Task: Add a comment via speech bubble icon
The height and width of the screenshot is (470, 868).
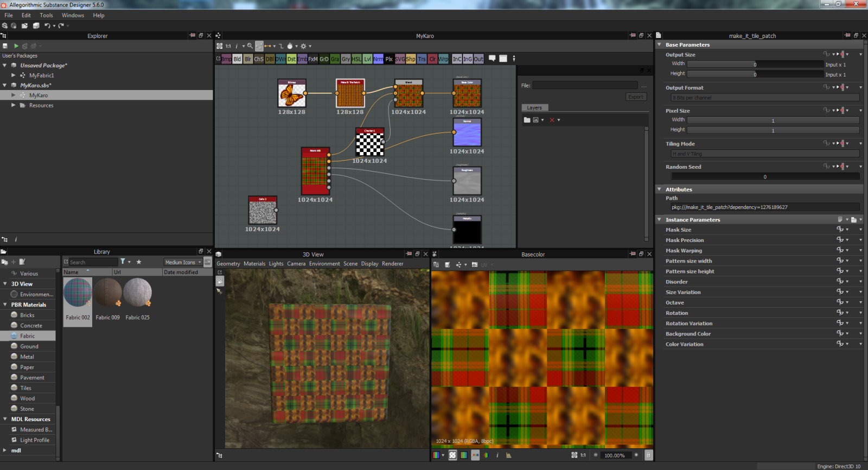Action: point(492,59)
